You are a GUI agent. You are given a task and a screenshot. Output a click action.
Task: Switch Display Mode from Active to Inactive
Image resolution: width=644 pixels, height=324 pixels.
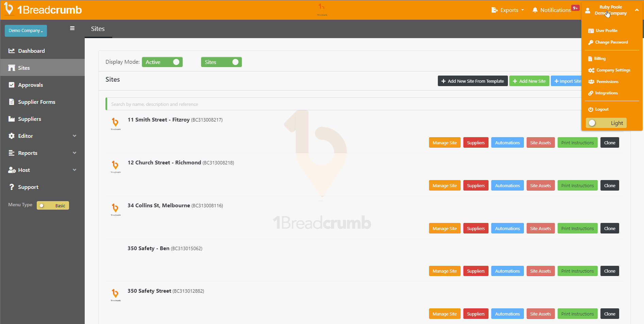pos(162,62)
